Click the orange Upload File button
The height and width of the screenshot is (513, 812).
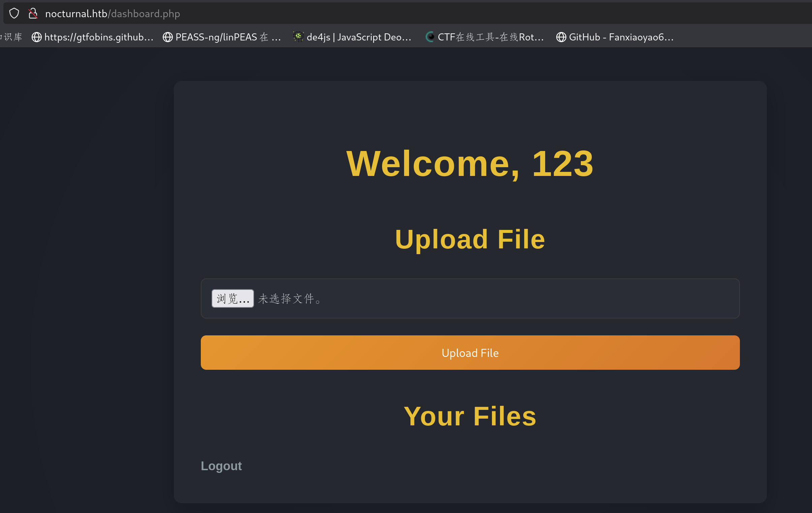pyautogui.click(x=470, y=353)
